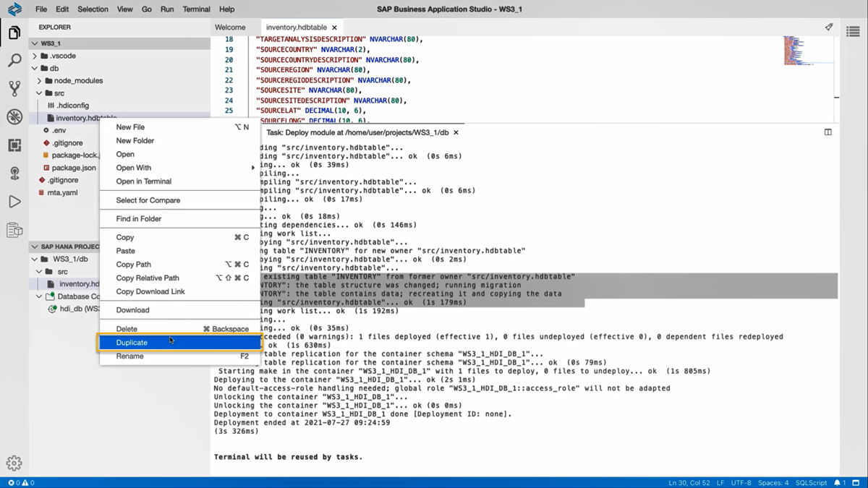This screenshot has width=868, height=488.
Task: Click the SAP Business Application Studio logo
Action: 14,9
